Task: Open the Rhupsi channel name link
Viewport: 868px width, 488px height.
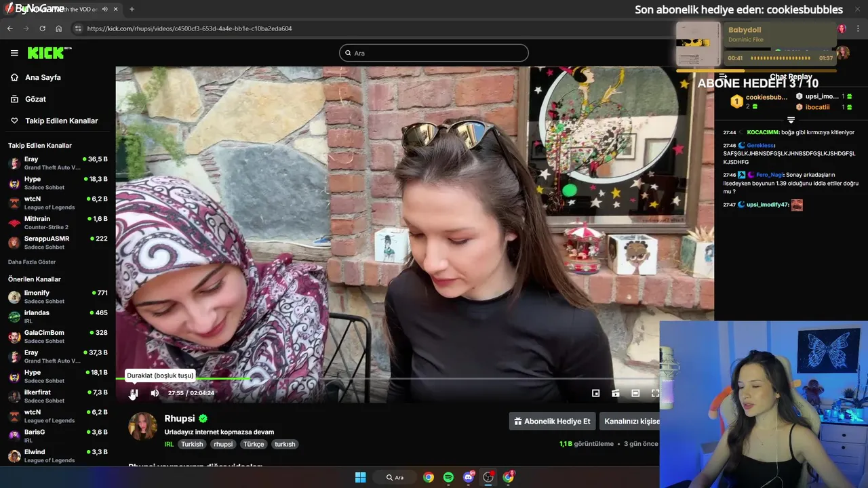Action: pyautogui.click(x=180, y=418)
